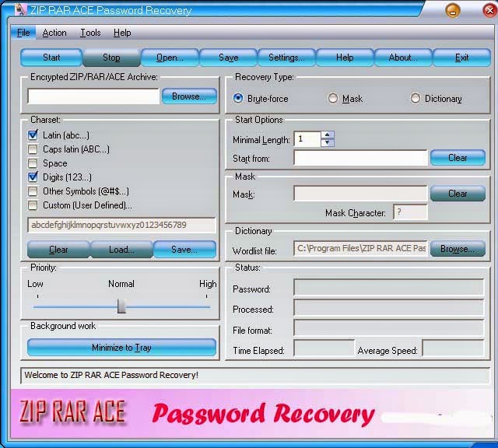Click the Stop toolbar button
This screenshot has height=448, width=498.
coord(111,58)
